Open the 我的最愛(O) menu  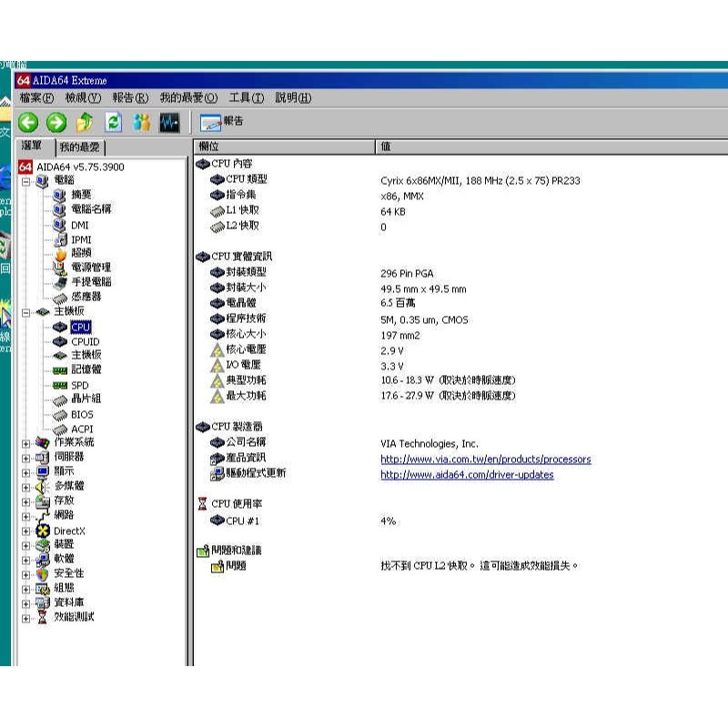coord(188,97)
